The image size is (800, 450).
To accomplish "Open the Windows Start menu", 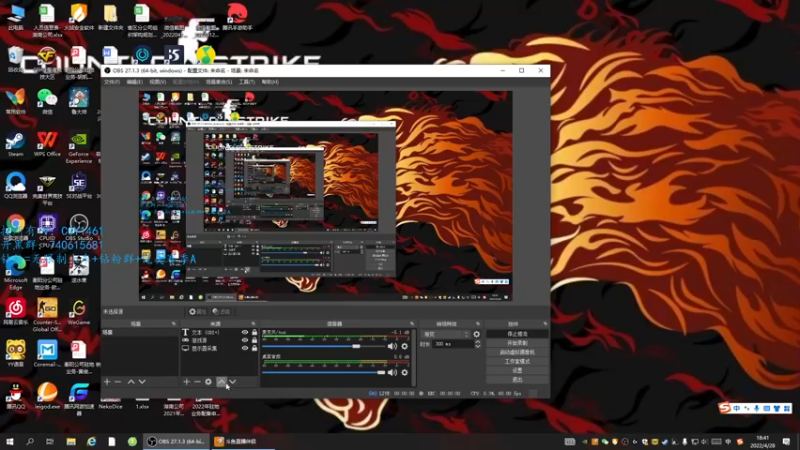I will (x=9, y=441).
